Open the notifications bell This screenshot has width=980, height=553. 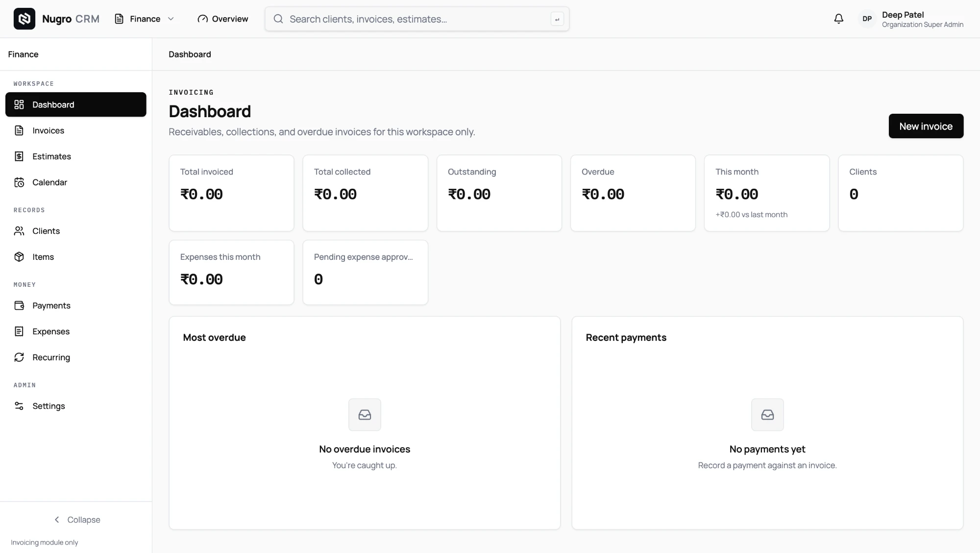839,19
